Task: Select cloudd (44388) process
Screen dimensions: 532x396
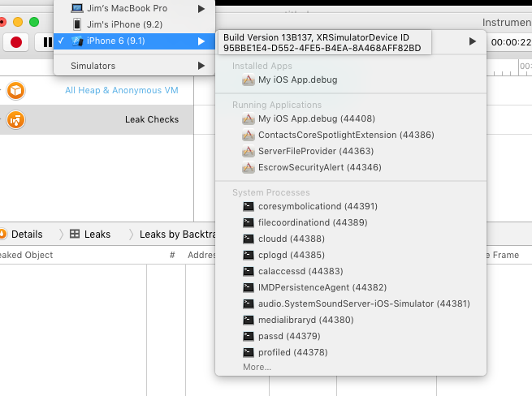Action: (x=351, y=239)
